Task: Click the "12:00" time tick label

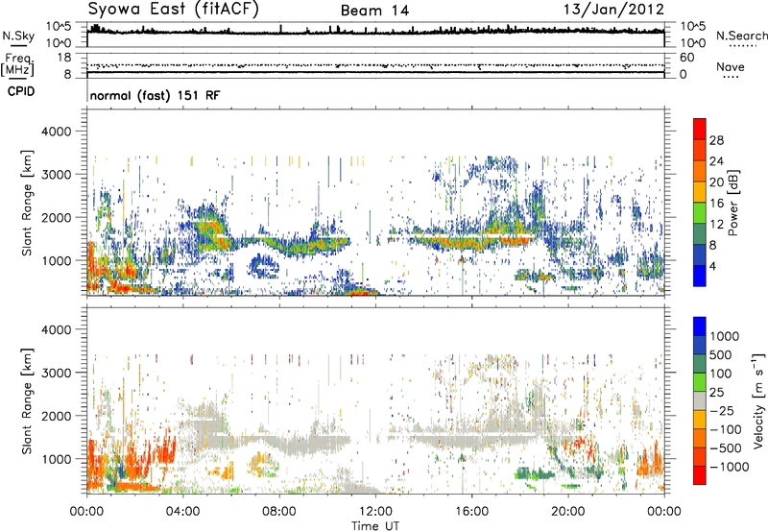Action: tap(375, 512)
